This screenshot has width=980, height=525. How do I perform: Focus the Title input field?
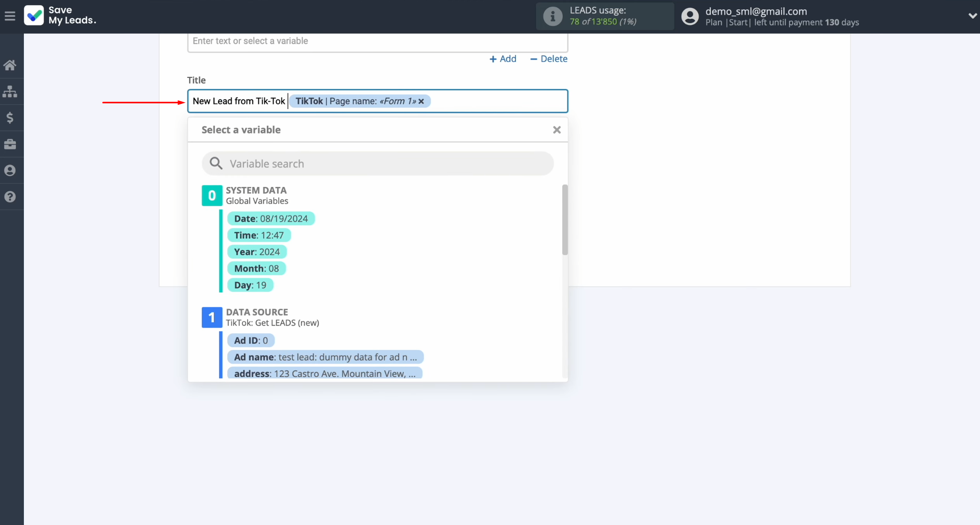(377, 101)
